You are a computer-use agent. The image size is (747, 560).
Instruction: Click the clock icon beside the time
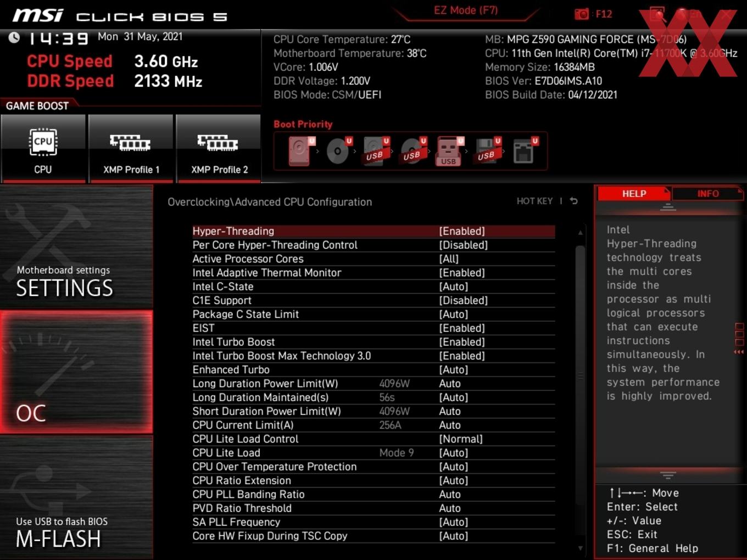click(x=14, y=37)
